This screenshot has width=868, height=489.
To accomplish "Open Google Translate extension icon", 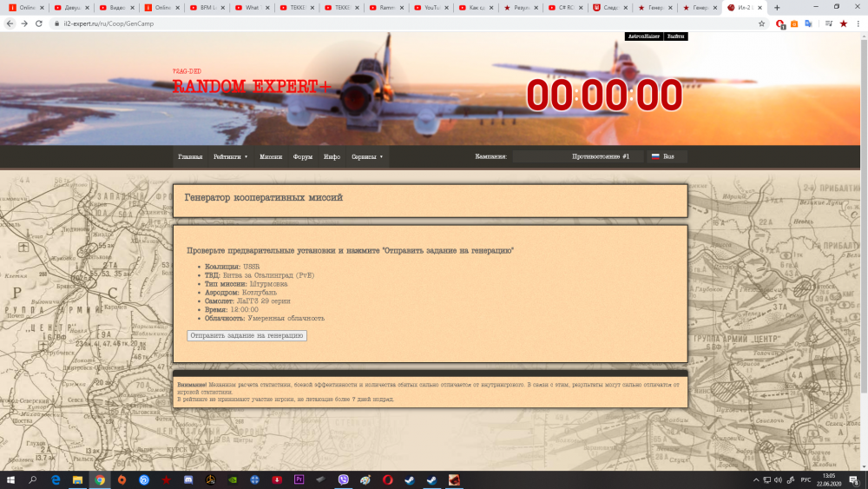I will 809,23.
